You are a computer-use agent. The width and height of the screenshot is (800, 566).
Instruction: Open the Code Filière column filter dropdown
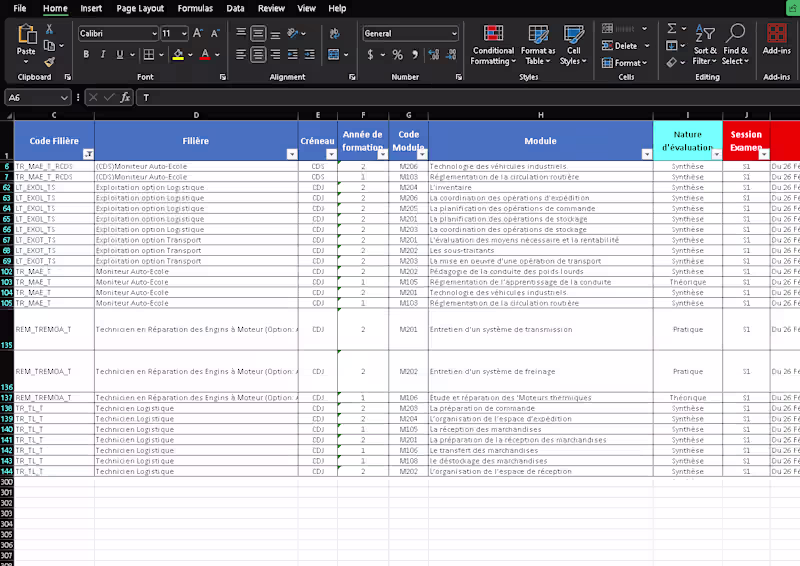point(88,154)
